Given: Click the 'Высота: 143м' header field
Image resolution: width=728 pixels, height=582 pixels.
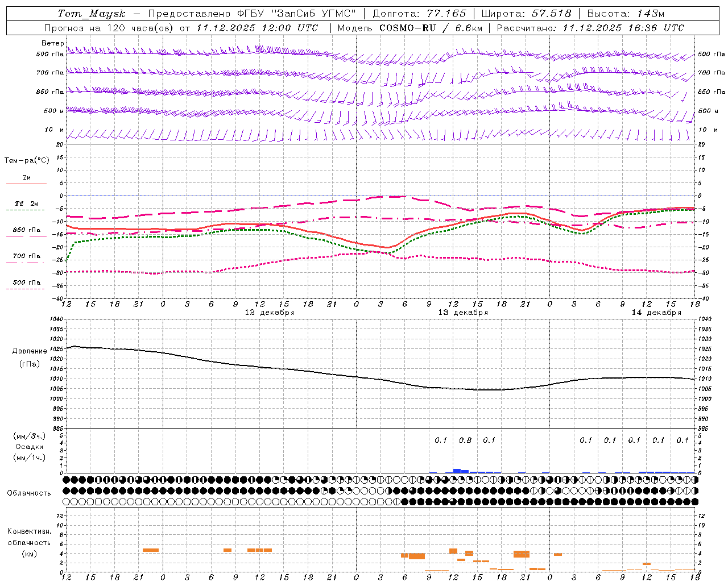Looking at the screenshot, I should pyautogui.click(x=626, y=14).
